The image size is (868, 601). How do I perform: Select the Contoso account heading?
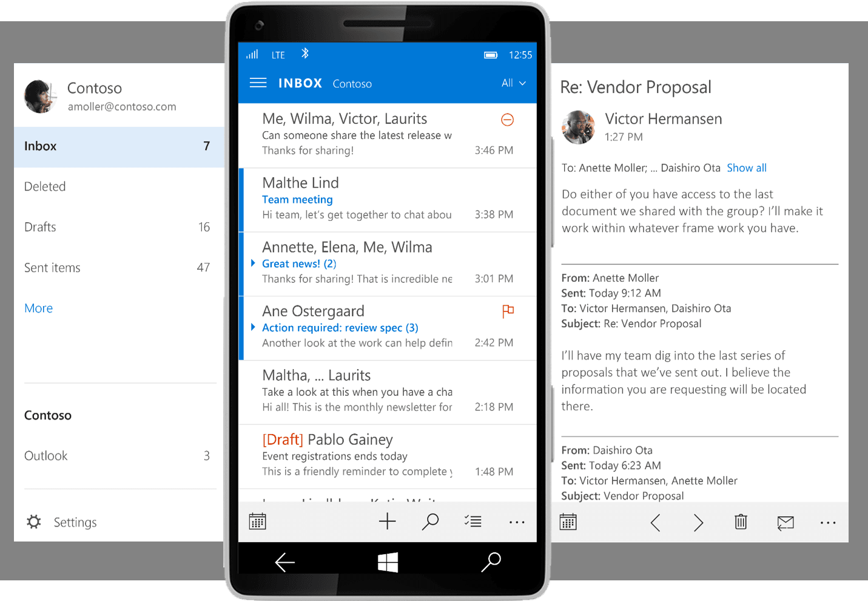tap(48, 415)
